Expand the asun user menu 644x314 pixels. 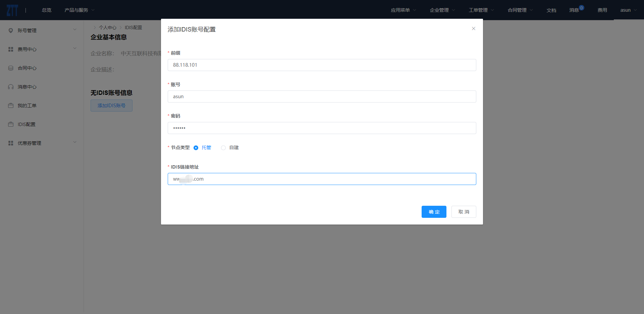tap(628, 10)
